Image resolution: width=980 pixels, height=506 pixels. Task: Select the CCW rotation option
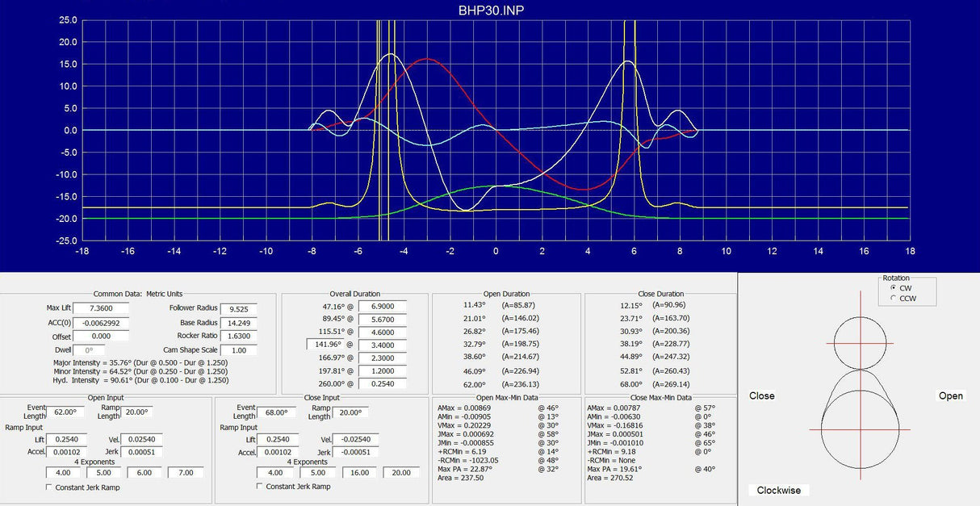pyautogui.click(x=892, y=299)
